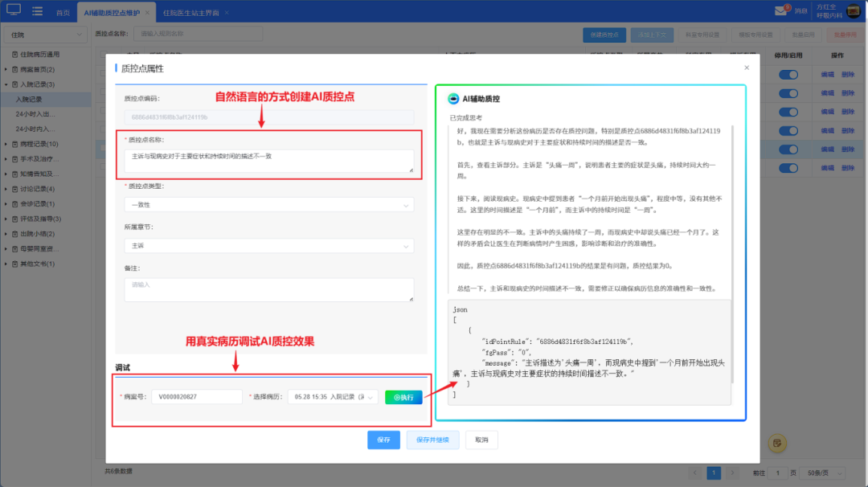Click the yellow floating note icon
The height and width of the screenshot is (487, 868).
tap(776, 443)
